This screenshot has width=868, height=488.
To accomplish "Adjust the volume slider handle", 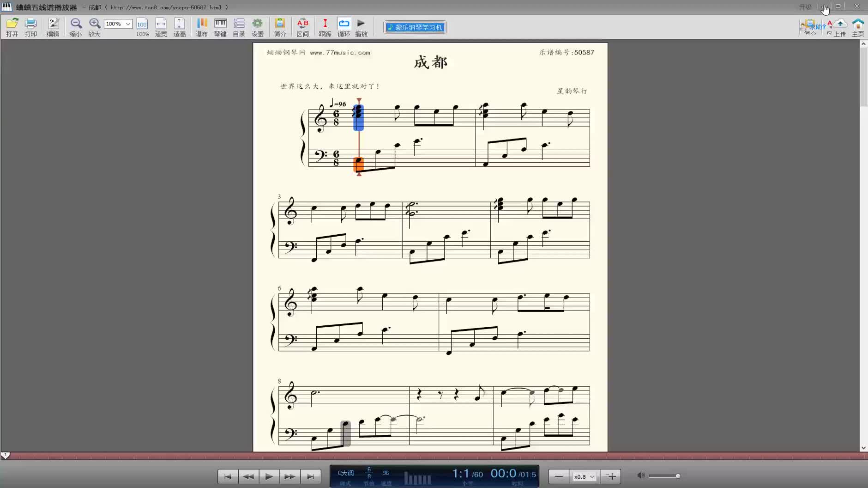I will (678, 476).
